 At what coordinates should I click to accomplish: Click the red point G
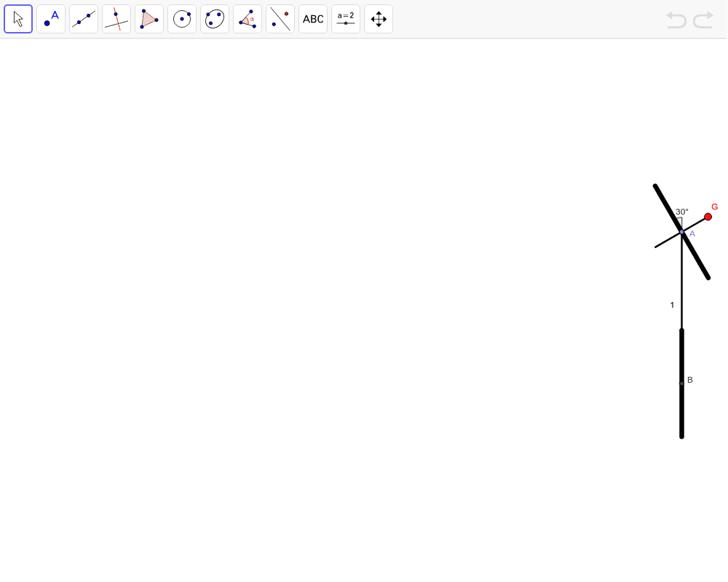tap(708, 217)
